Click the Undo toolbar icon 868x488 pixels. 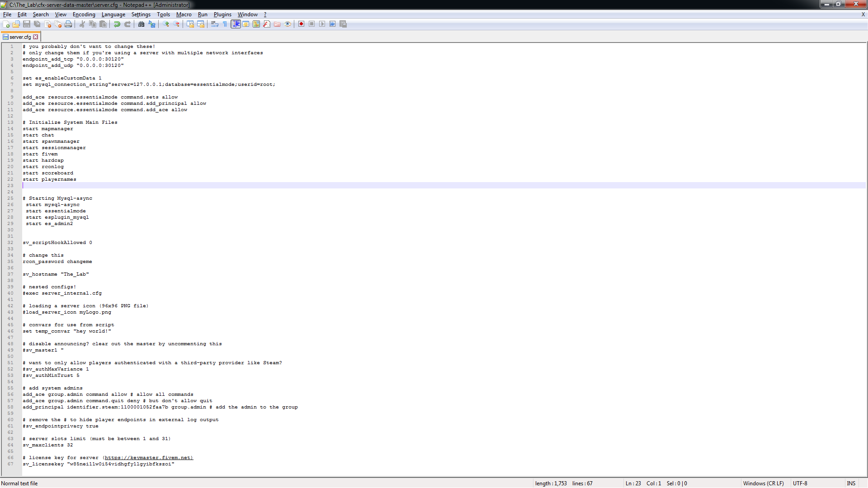coord(117,24)
